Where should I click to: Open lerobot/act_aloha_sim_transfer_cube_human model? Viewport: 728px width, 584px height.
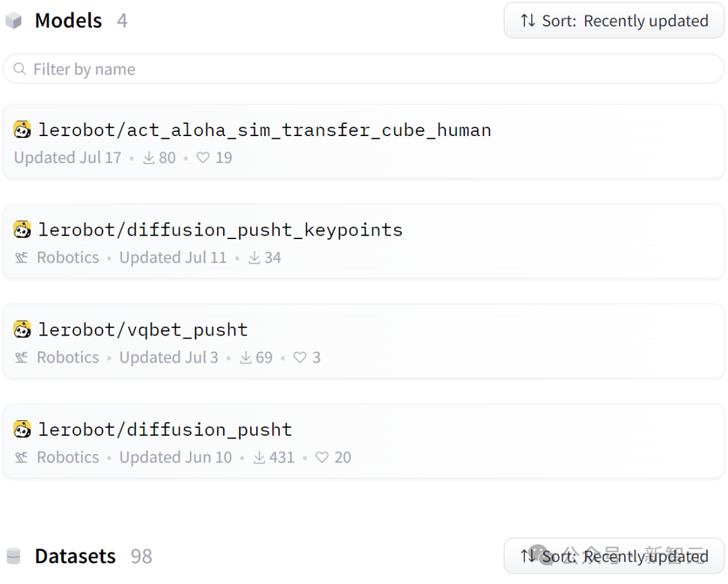pyautogui.click(x=264, y=130)
